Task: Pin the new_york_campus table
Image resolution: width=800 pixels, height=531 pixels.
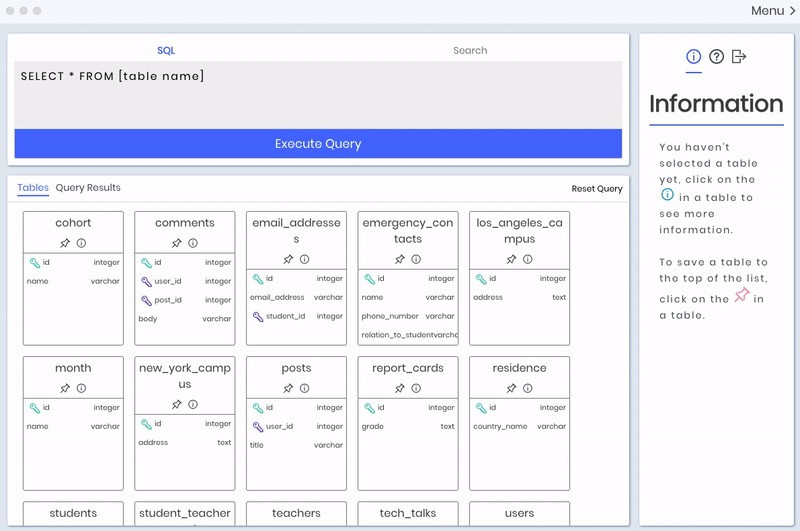Action: coord(177,404)
